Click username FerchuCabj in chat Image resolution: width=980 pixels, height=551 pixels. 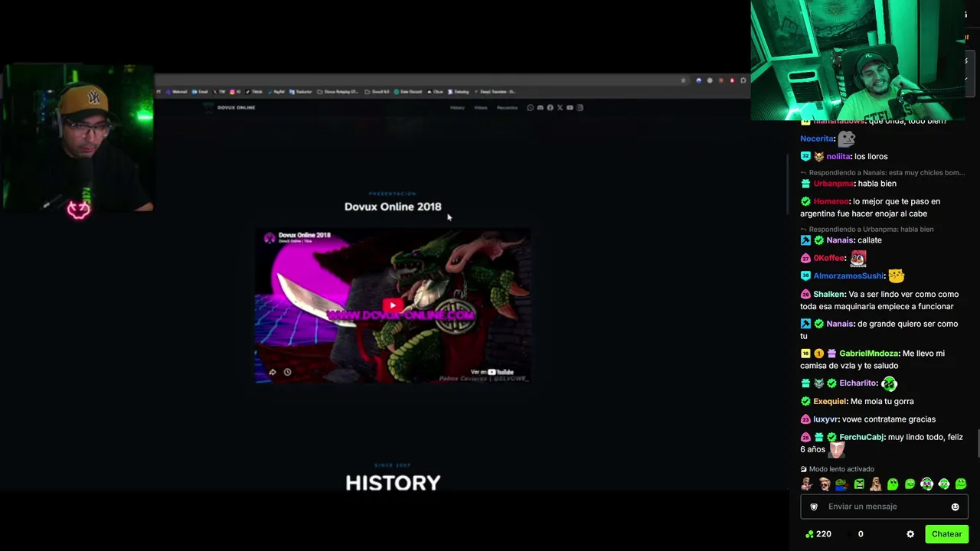click(861, 437)
